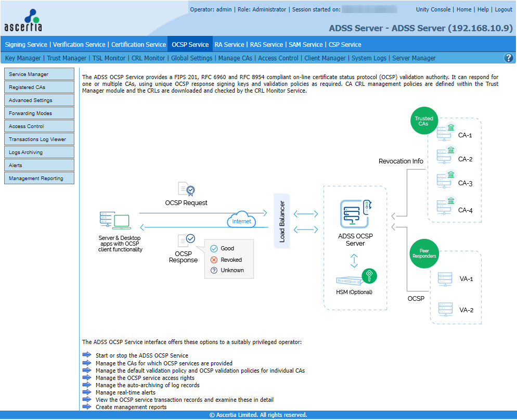Open the Service Manager sidebar button
Screen dimensions: 517x420
[39, 74]
